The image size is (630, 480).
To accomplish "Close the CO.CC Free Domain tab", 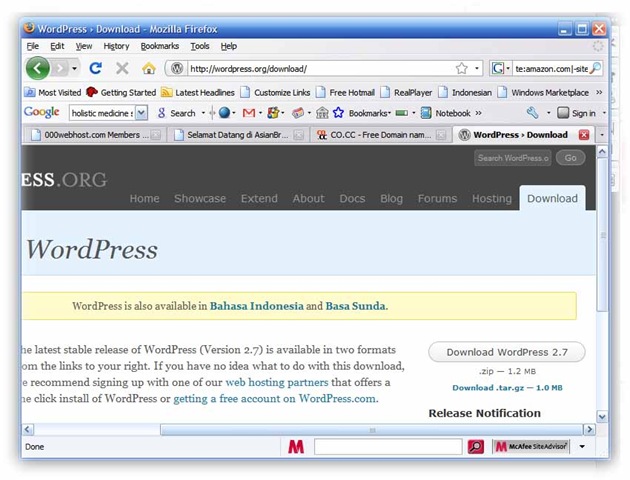I will click(441, 135).
